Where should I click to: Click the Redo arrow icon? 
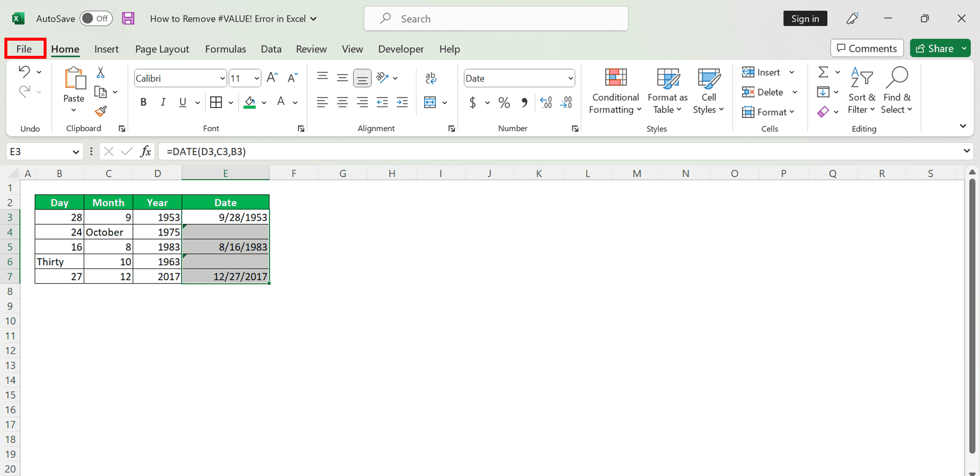[24, 91]
